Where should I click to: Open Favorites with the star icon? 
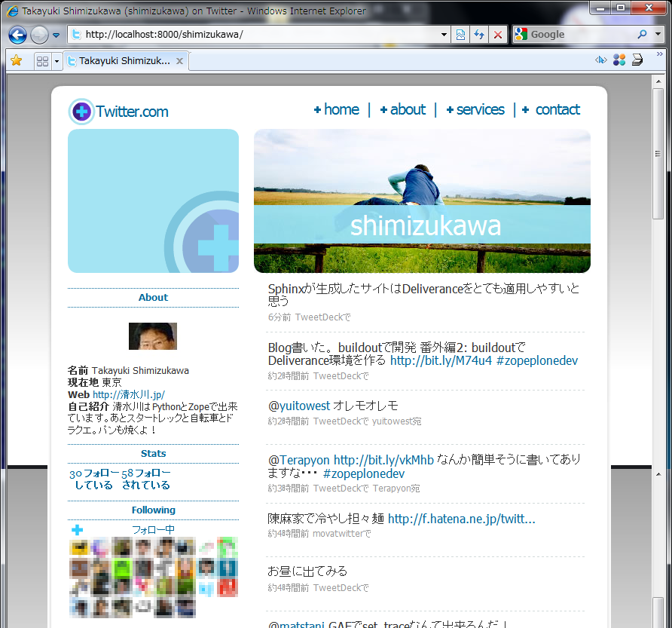16,60
